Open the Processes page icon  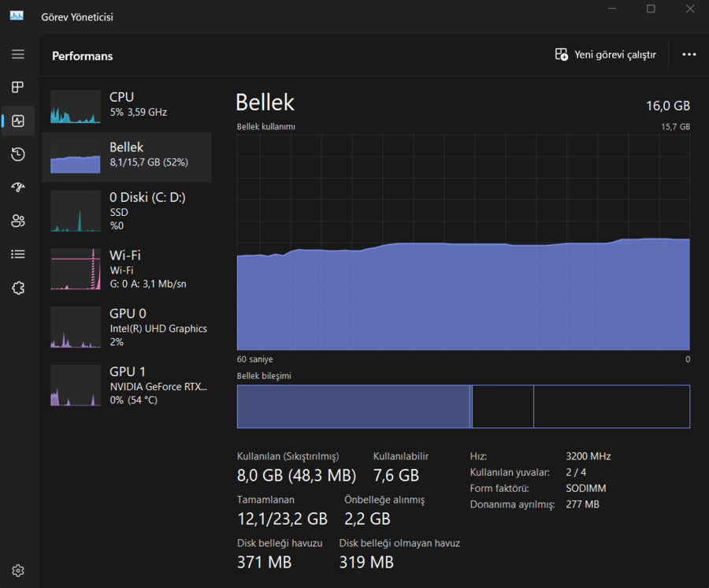coord(18,87)
